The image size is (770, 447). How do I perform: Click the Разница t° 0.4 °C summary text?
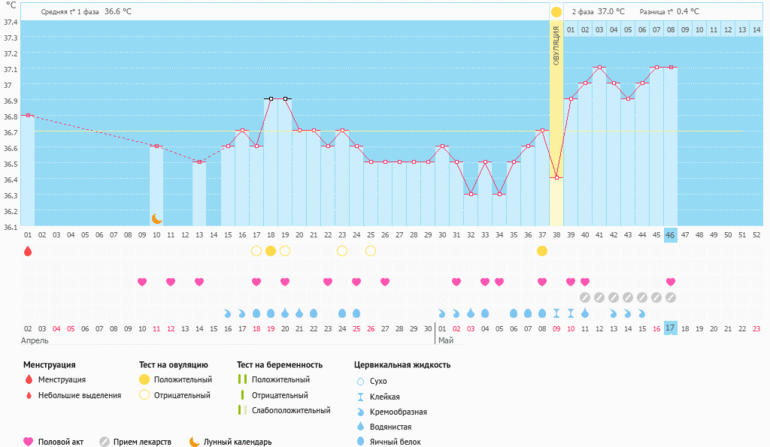pyautogui.click(x=669, y=12)
